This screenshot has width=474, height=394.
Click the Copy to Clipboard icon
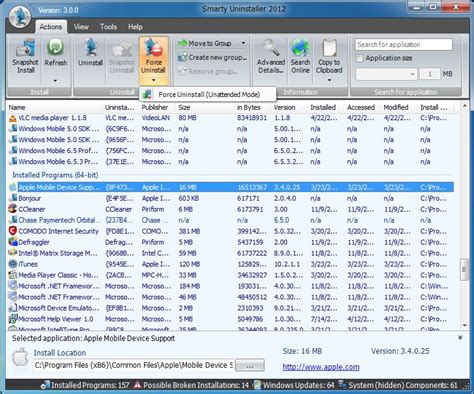coord(329,48)
